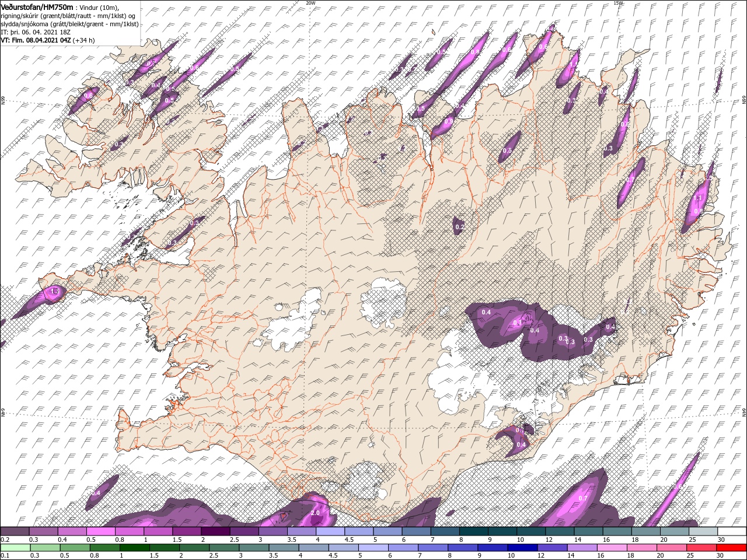
Task: Click the pale green 0.1–0.3 swatch, lower legend row
Action: [x=15, y=548]
